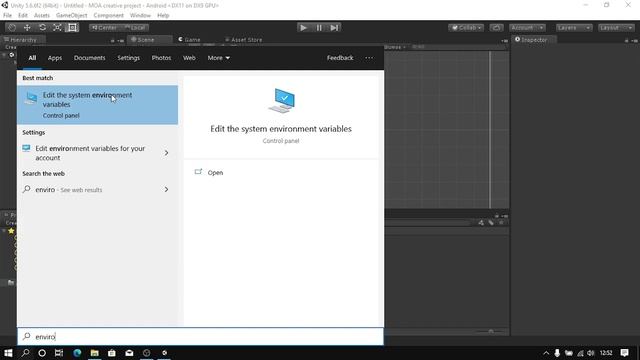Open the Action Center notifications icon
This screenshot has height=360, width=640.
(x=624, y=353)
